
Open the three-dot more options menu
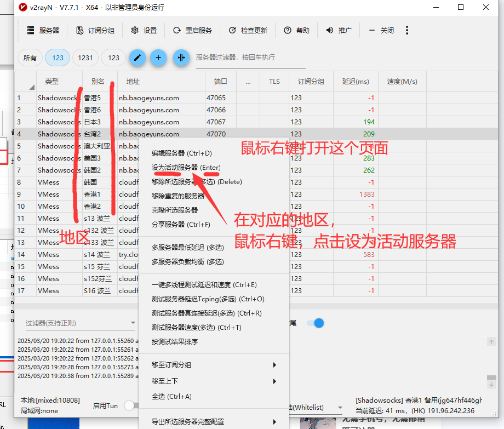407,31
